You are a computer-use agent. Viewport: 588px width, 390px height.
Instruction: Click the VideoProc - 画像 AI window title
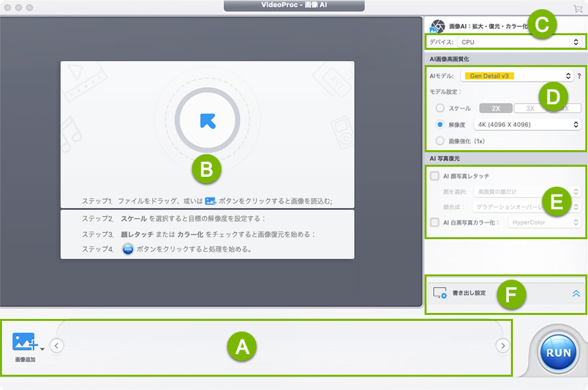pos(294,5)
